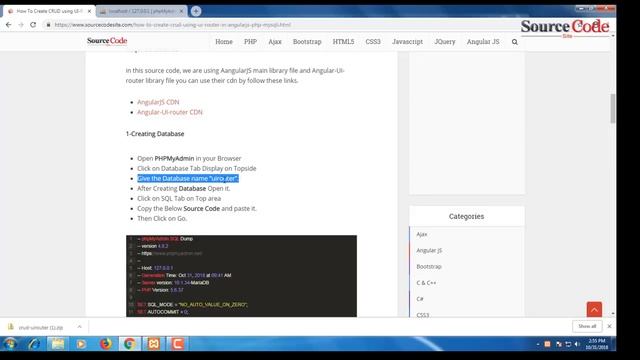Close the localhost phpMyAdmin tab
Screen dimensions: 640x360
[x=182, y=11]
